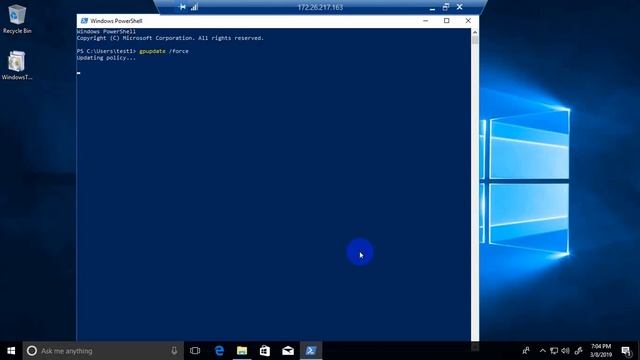Click the Updating policy... output line
The image size is (640, 360).
coord(106,58)
